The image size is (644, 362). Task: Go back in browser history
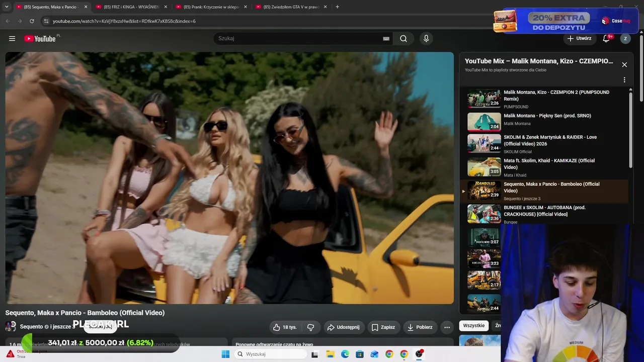[x=8, y=21]
